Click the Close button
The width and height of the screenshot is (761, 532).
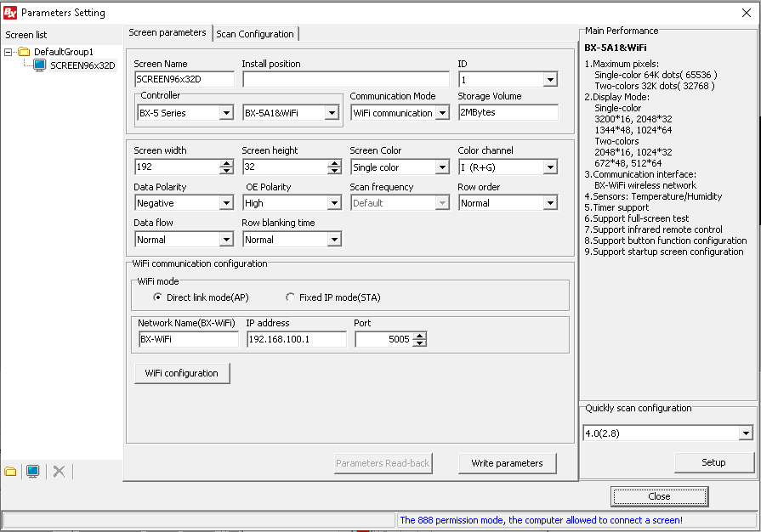tap(659, 496)
